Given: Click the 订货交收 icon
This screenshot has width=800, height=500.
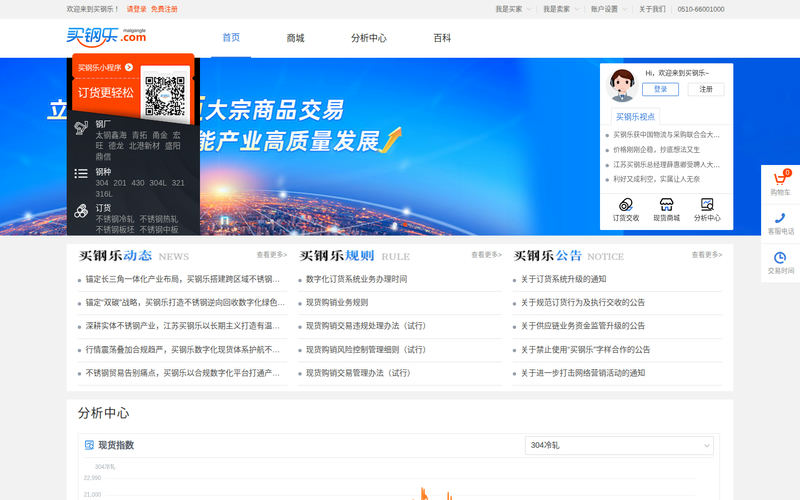Looking at the screenshot, I should point(626,205).
